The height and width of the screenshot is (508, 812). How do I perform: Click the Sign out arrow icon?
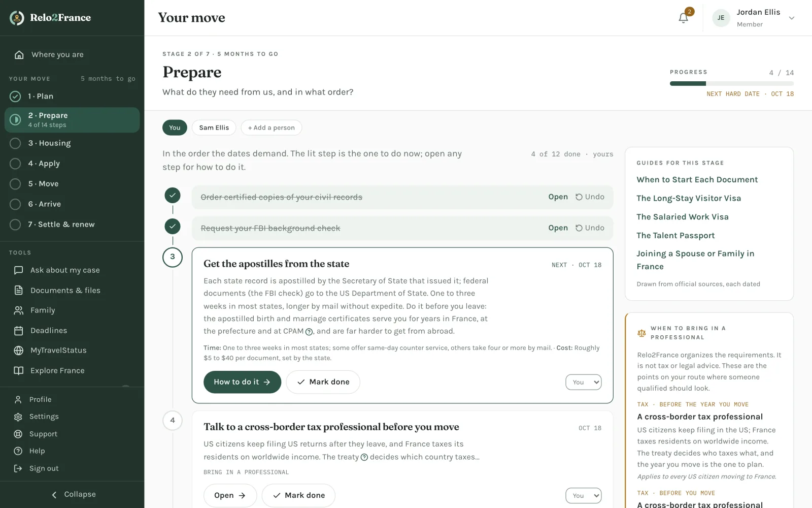18,468
